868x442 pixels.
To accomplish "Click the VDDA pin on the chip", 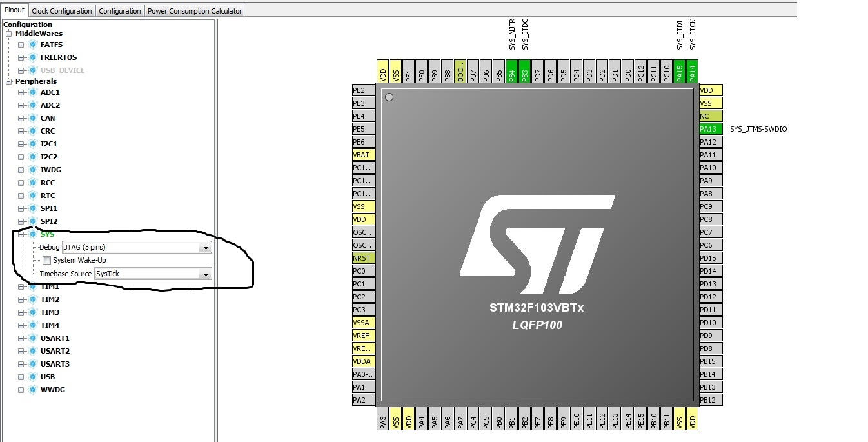I will (363, 361).
